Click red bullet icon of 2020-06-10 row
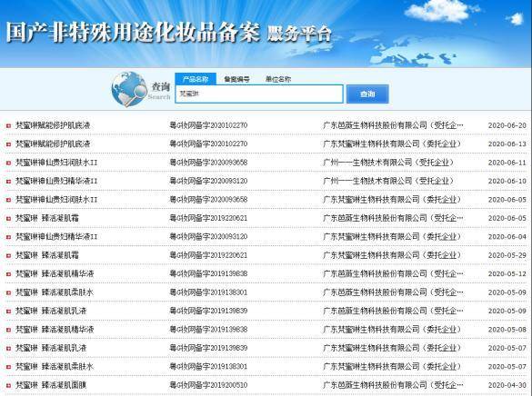Image resolution: width=532 pixels, height=396 pixels. pos(8,182)
